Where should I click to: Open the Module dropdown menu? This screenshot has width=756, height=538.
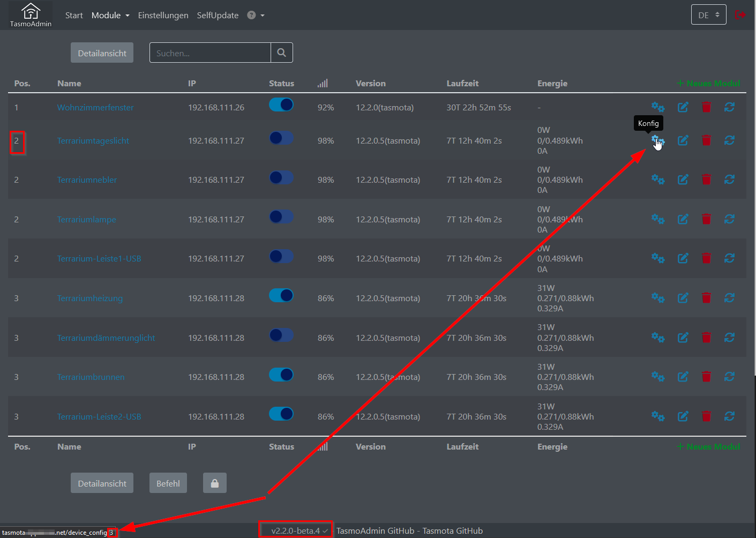tap(110, 15)
